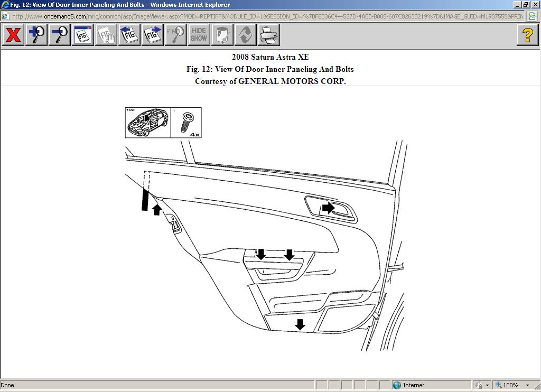Click the "Fig. 12: View Of Door Inner Paneling And Bolts" caption
The height and width of the screenshot is (392, 541).
[270, 69]
